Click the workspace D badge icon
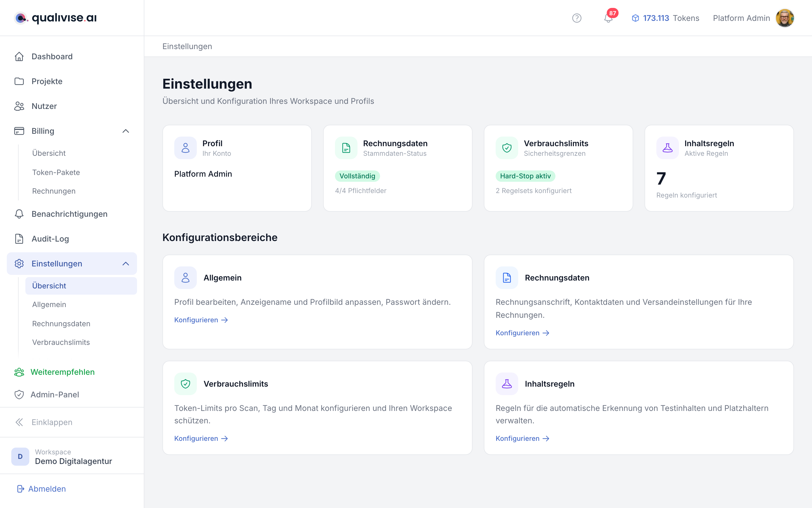This screenshot has height=508, width=812. [x=20, y=457]
